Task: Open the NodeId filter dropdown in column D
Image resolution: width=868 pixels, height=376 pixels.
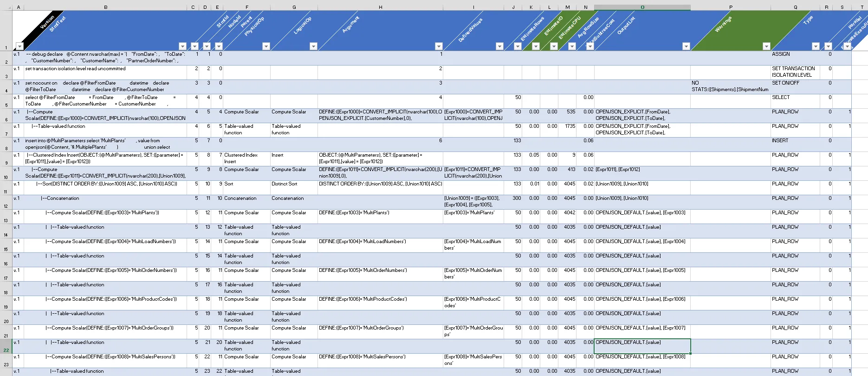Action: coord(207,46)
